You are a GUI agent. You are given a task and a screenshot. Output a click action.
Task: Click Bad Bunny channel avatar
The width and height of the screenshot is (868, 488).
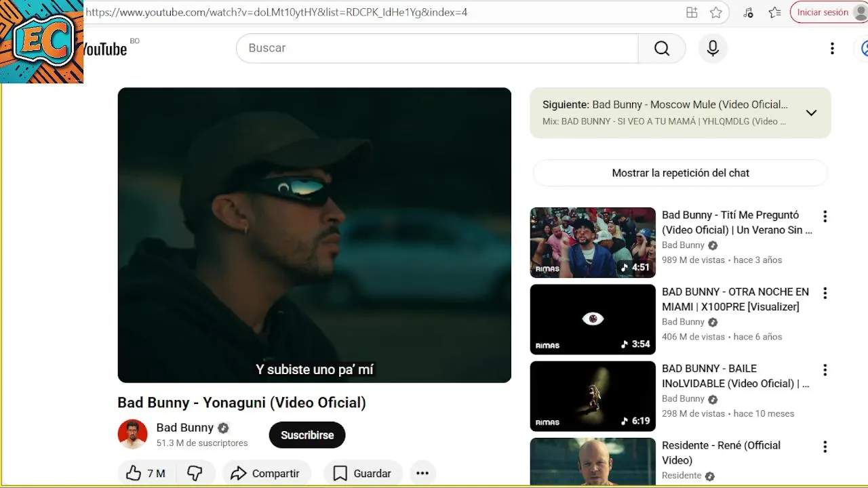[x=132, y=434]
